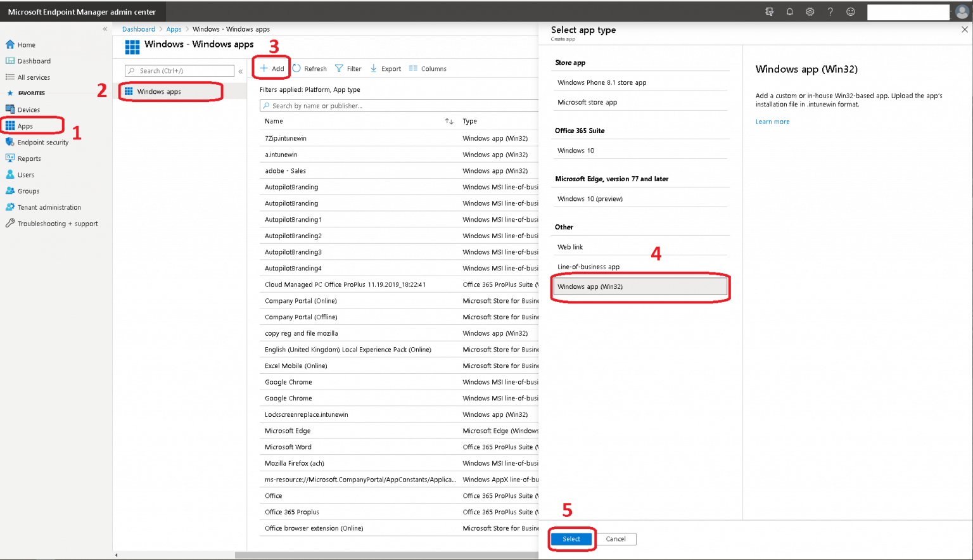This screenshot has width=973, height=560.
Task: Click the Add button to create an app
Action: 271,68
